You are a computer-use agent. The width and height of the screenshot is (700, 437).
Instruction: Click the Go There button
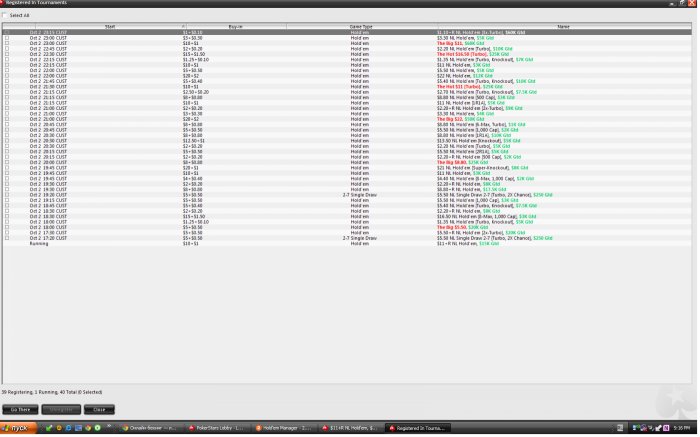pos(21,410)
